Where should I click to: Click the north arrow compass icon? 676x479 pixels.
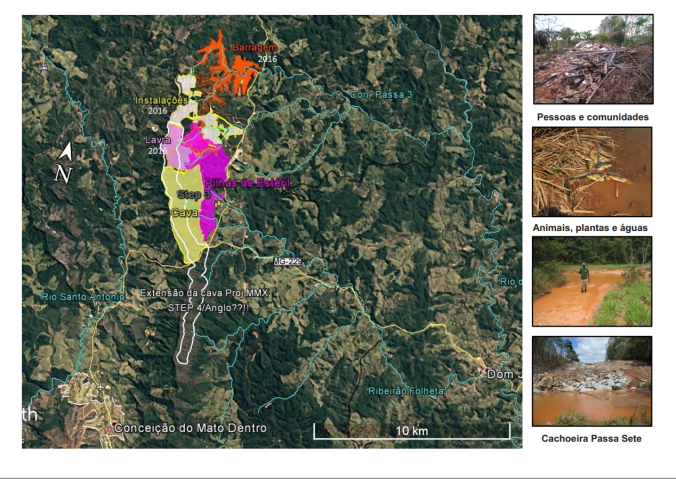point(65,162)
